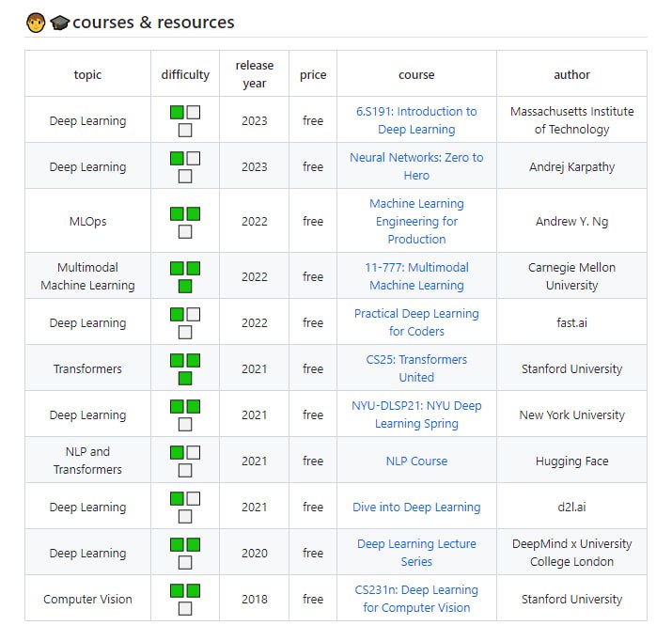Click difficulty squares for Transformers row
The height and width of the screenshot is (641, 672).
[185, 368]
